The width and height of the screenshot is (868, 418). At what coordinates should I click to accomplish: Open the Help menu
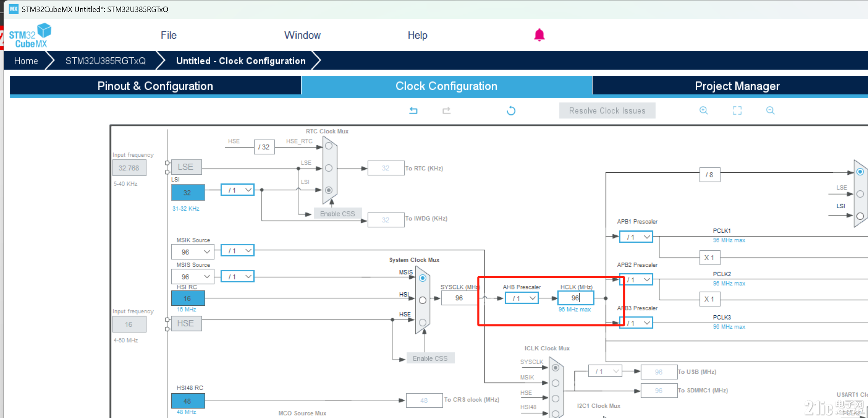pos(417,35)
